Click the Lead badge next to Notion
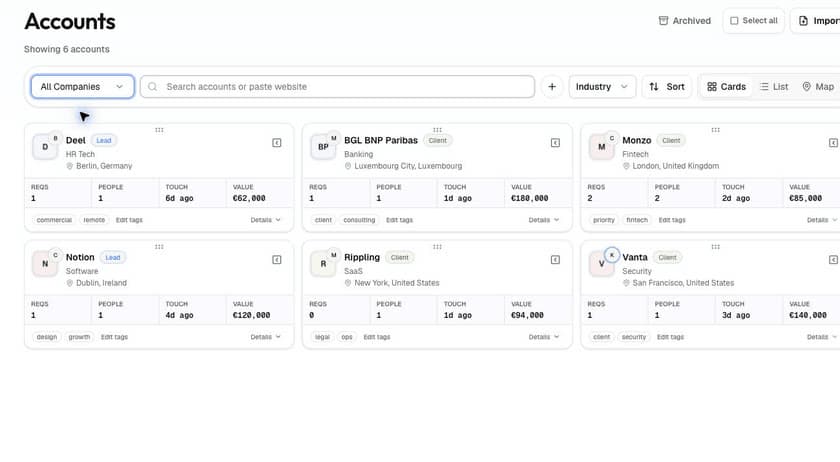The image size is (840, 462). pyautogui.click(x=112, y=257)
